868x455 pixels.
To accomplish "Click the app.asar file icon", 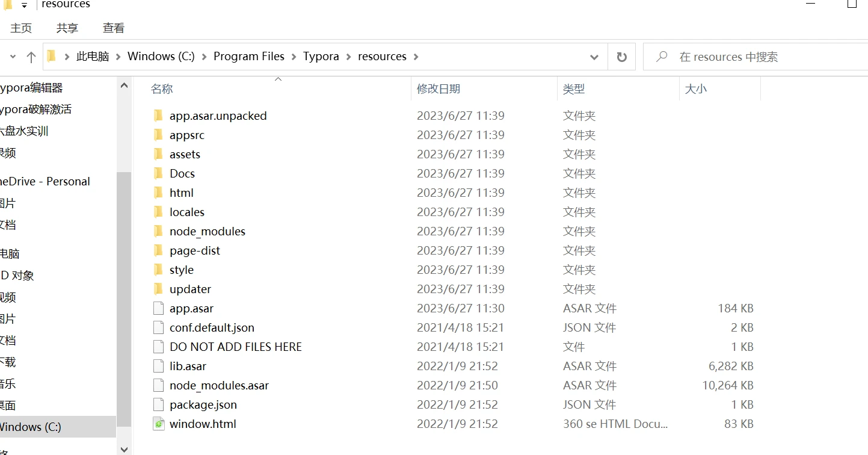I will pos(158,308).
